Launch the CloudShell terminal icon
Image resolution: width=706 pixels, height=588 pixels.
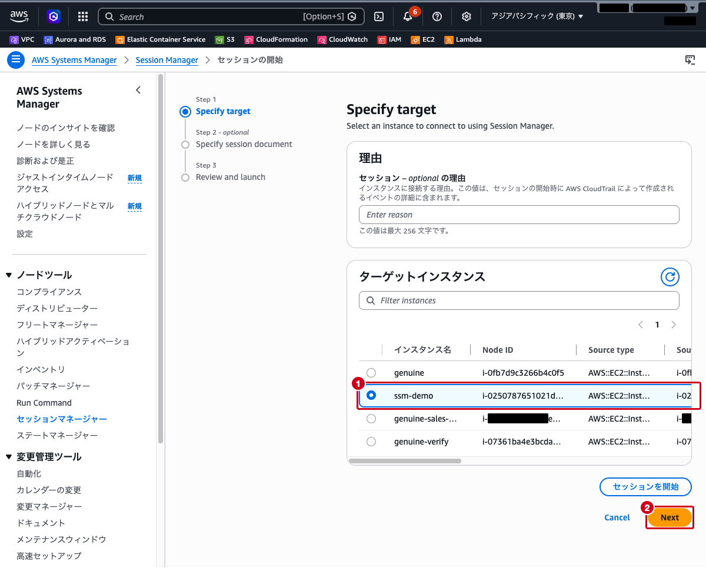[380, 16]
